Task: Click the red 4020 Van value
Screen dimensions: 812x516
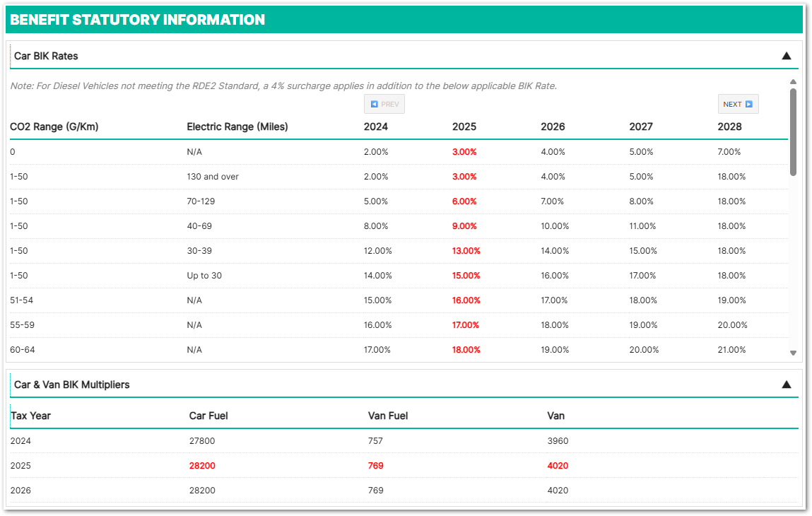Action: [558, 466]
